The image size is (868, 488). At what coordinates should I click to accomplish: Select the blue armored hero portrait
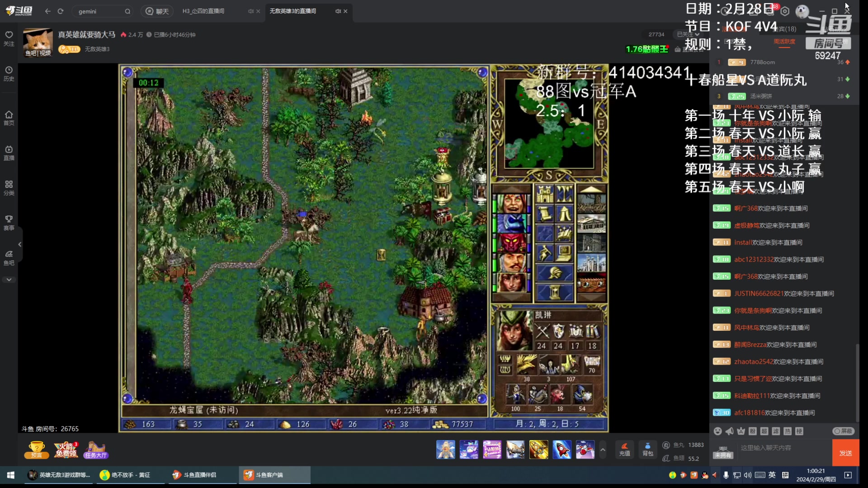tap(512, 223)
